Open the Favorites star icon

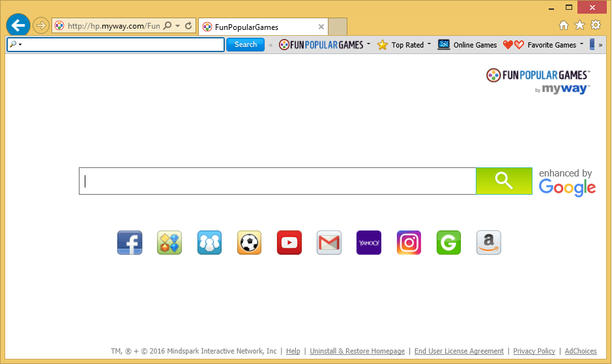click(x=579, y=25)
